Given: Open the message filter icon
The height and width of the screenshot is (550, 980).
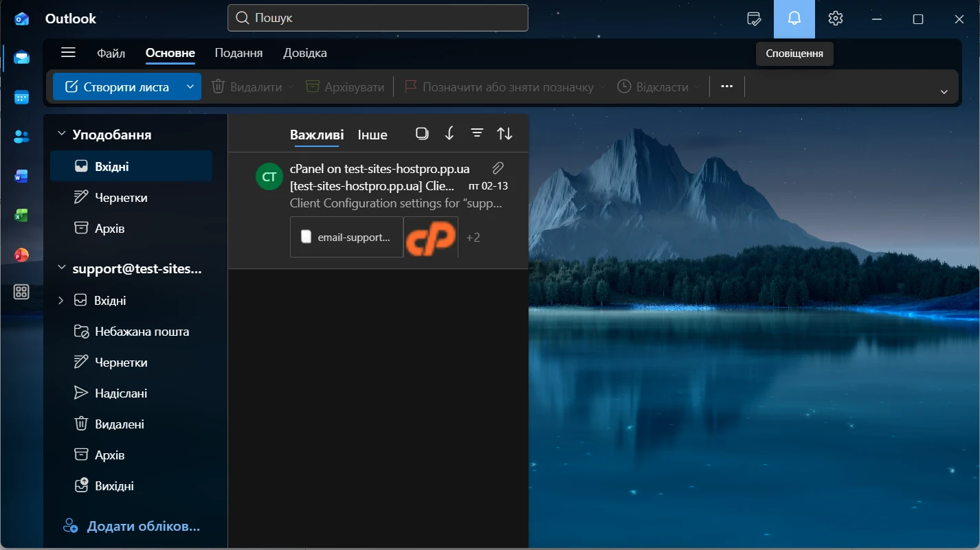Looking at the screenshot, I should tap(477, 134).
